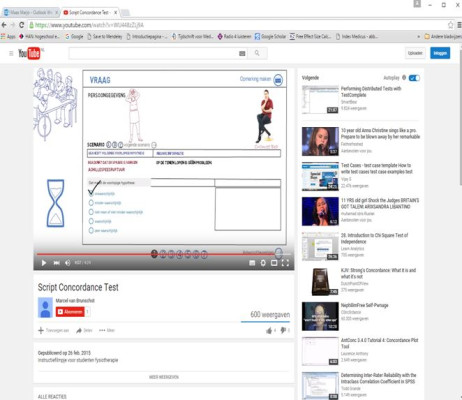Viewport: 462px width, 400px height.
Task: Open the Google Scholar bookmark
Action: (x=270, y=37)
